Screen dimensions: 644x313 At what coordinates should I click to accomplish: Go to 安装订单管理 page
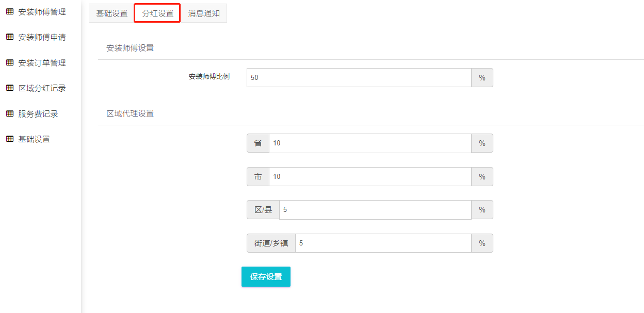click(x=42, y=63)
